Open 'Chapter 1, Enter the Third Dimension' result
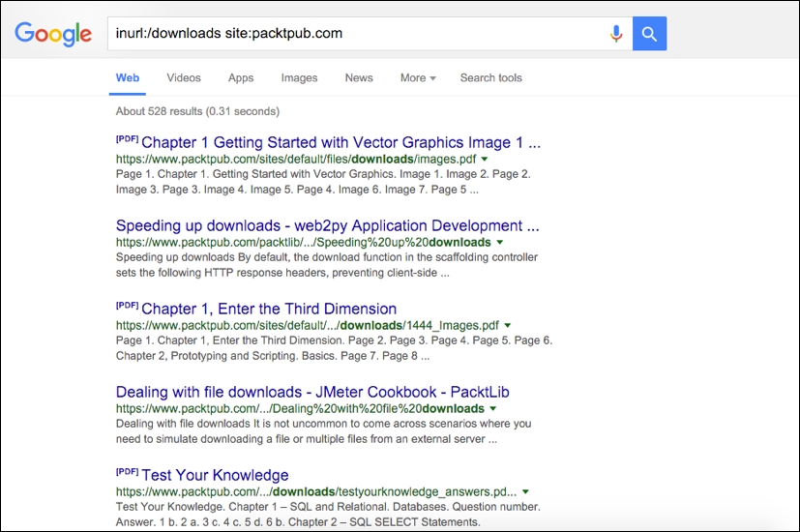This screenshot has width=800, height=532. tap(269, 309)
